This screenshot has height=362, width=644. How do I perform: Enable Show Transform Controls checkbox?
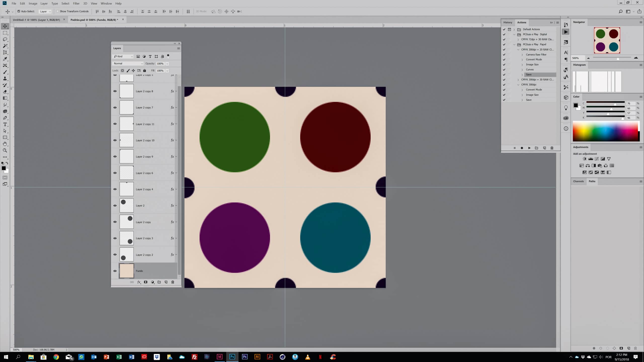[58, 11]
